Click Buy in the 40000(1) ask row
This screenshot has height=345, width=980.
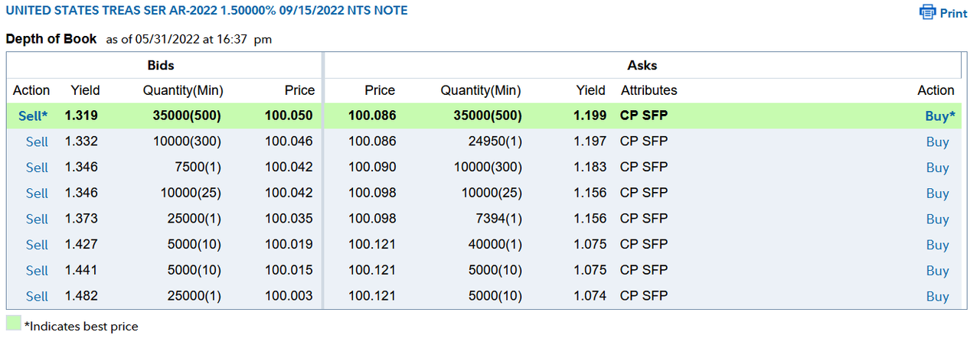[937, 245]
